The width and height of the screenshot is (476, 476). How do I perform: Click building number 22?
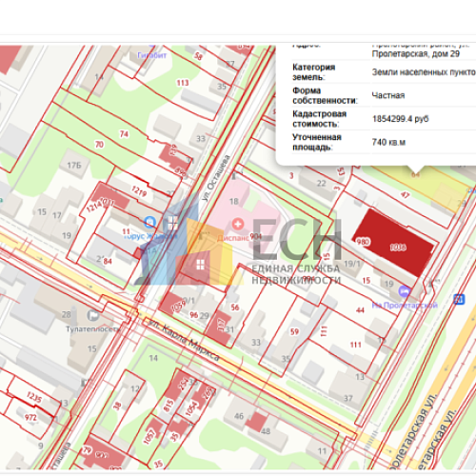[x=322, y=183]
